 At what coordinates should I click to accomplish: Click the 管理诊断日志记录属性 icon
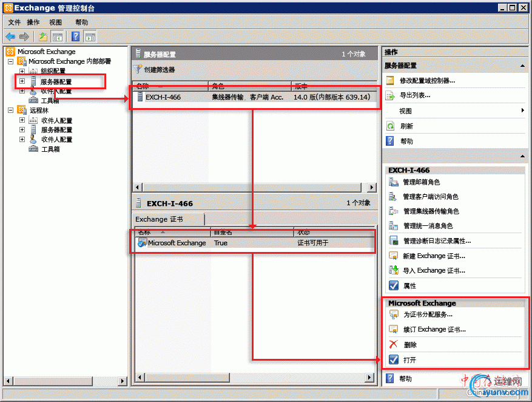click(x=394, y=240)
